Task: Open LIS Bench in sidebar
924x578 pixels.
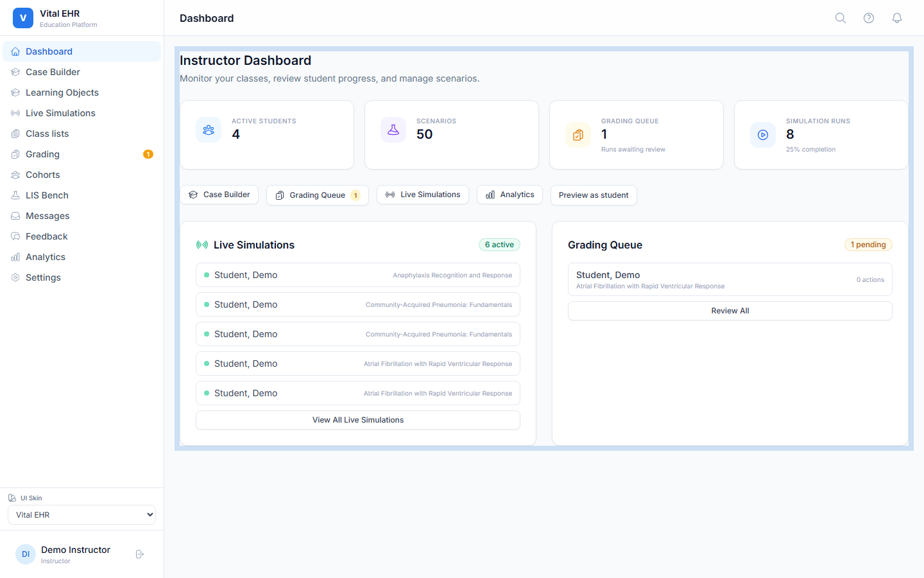Action: (81, 195)
